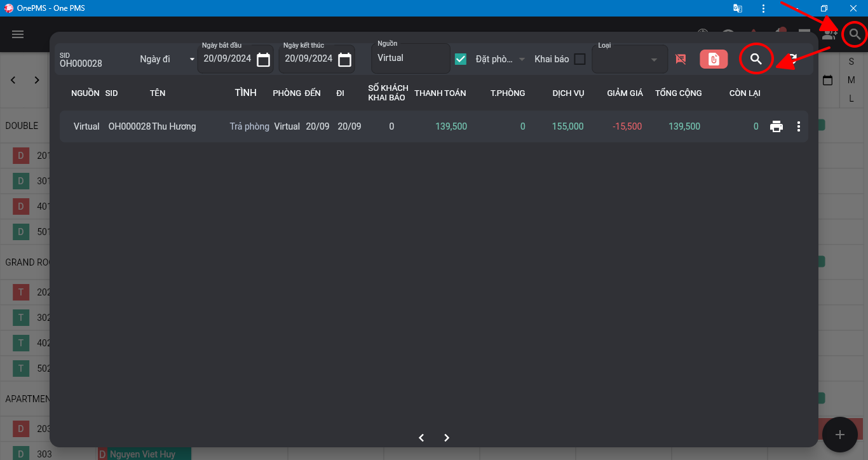Click the TỔNG CỘNG column header
Screen dimensions: 868x460
[x=679, y=93]
